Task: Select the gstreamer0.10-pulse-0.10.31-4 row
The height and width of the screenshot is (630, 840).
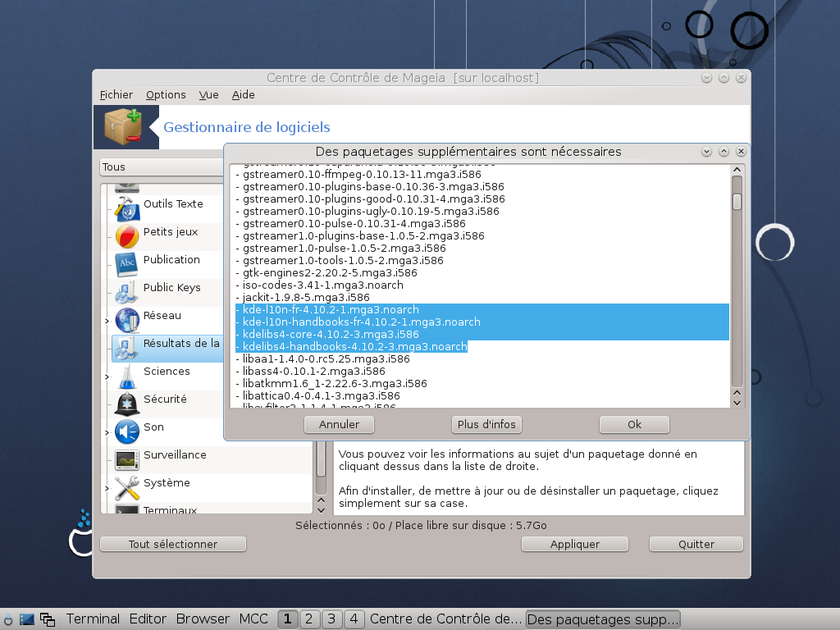Action: [x=482, y=224]
